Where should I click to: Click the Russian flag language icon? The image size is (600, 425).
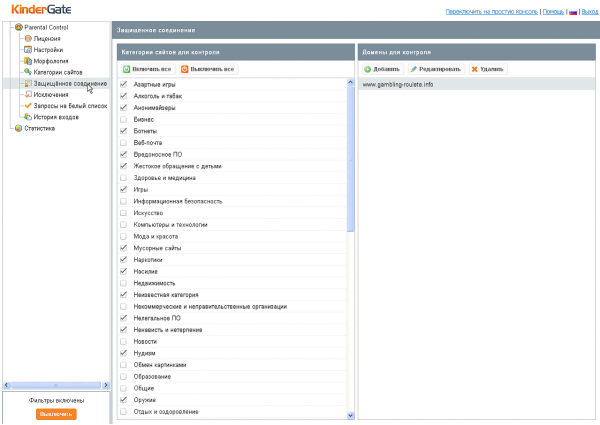573,12
